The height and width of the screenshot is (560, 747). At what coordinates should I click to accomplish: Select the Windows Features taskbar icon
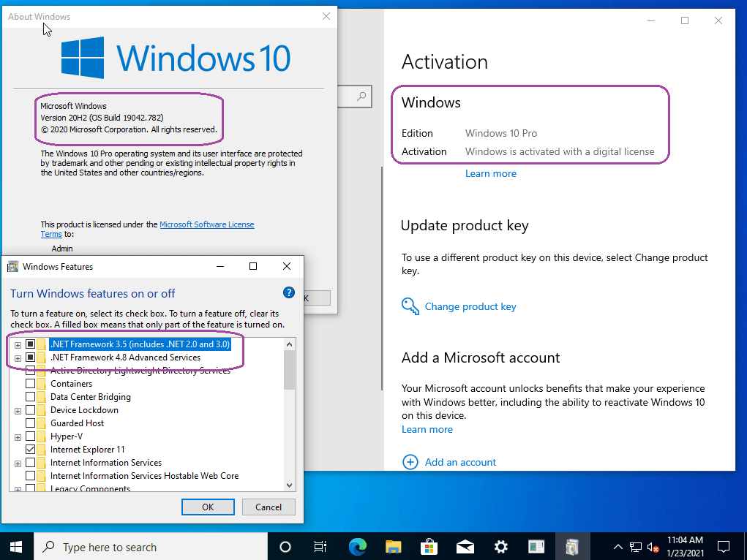[572, 547]
